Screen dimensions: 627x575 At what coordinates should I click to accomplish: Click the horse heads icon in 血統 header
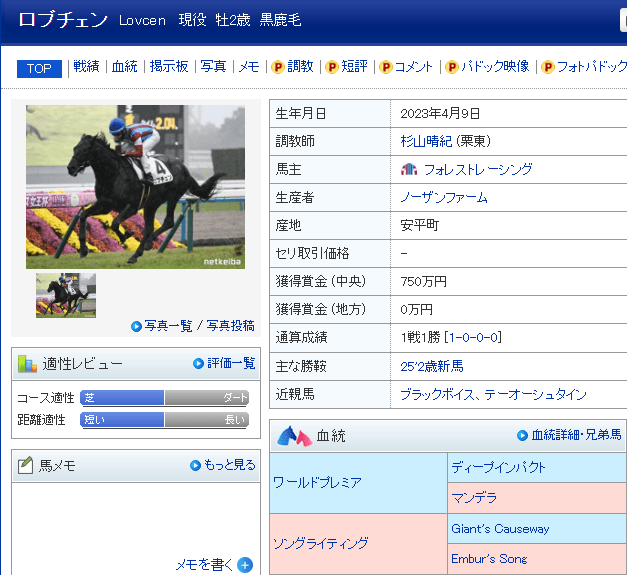click(295, 436)
